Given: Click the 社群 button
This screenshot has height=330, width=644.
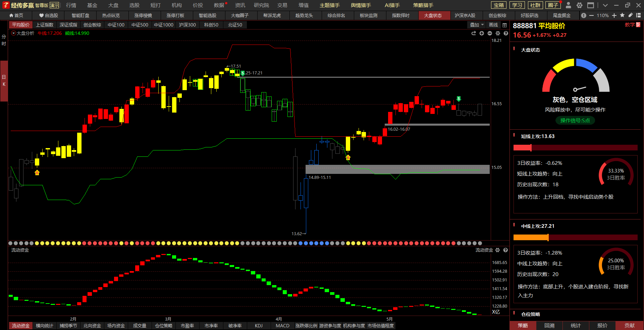Looking at the screenshot, I should point(535,5).
